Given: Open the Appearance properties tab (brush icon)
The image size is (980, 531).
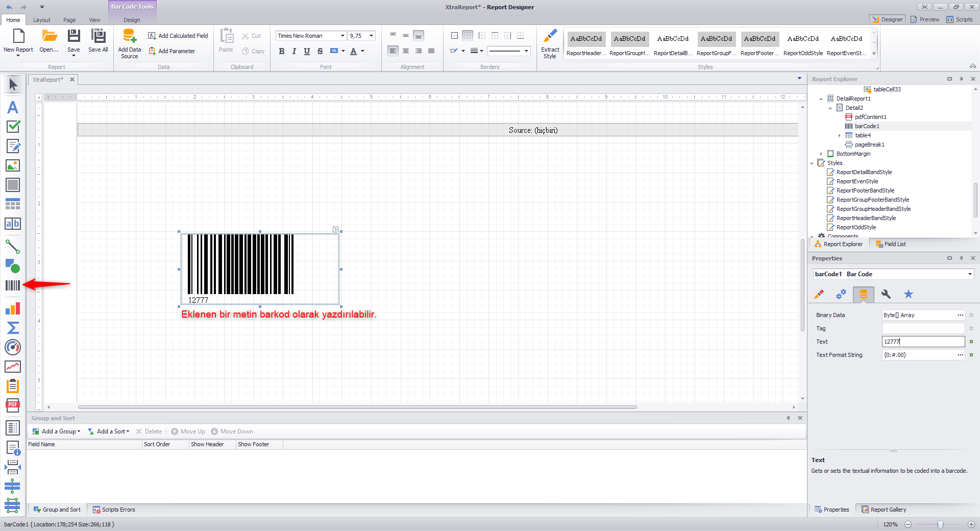Looking at the screenshot, I should 819,294.
